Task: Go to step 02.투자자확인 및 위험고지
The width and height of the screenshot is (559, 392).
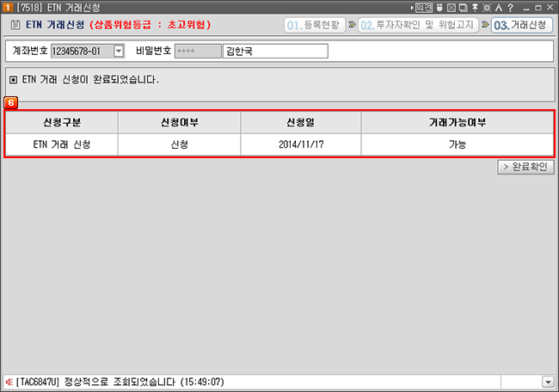Action: [x=418, y=25]
